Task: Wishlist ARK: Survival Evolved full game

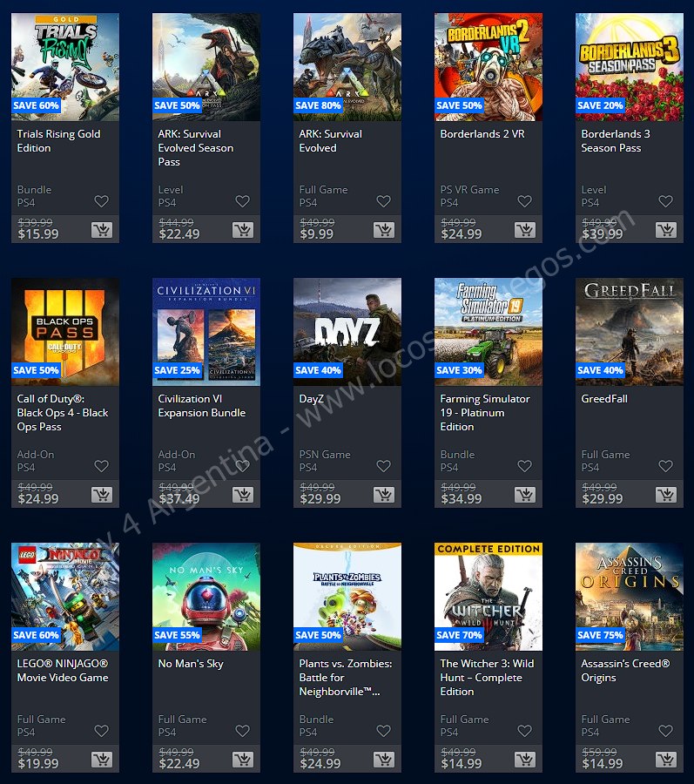Action: (383, 201)
